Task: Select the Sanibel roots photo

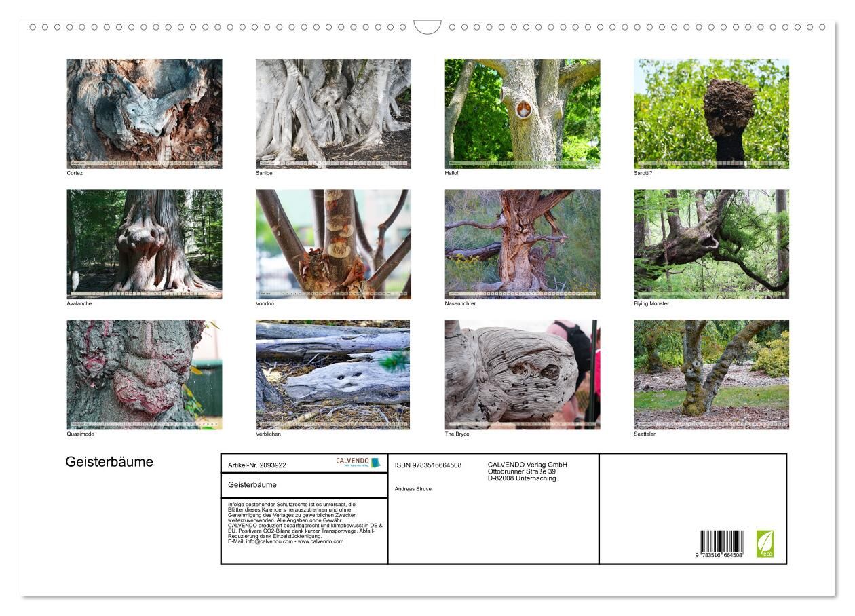Action: pyautogui.click(x=333, y=113)
